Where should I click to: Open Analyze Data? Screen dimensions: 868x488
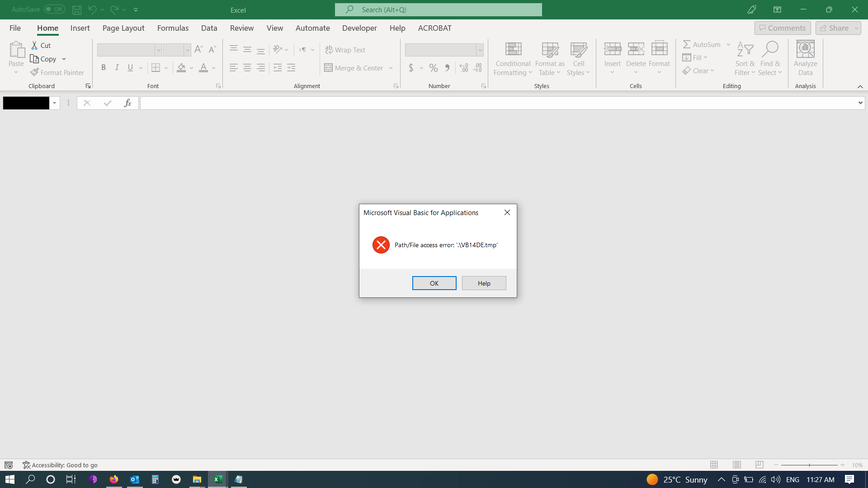point(805,59)
